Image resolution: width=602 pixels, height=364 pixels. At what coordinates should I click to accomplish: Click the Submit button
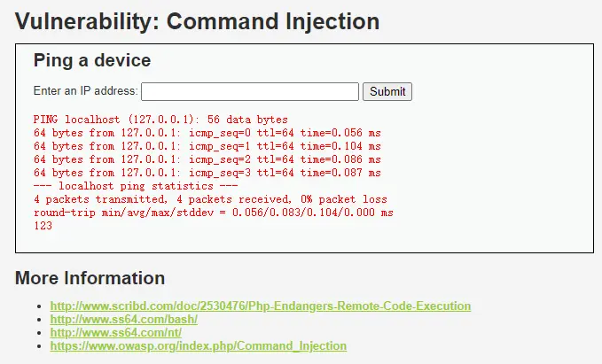[387, 92]
